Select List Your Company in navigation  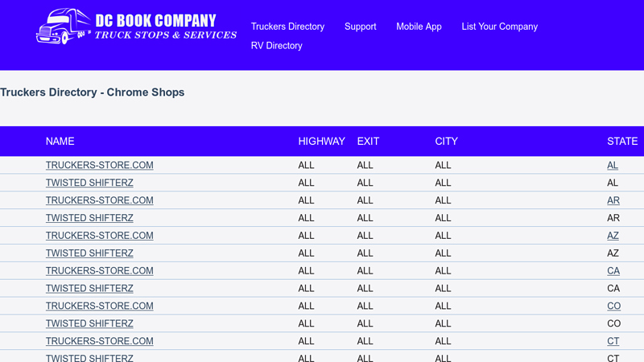coord(499,27)
